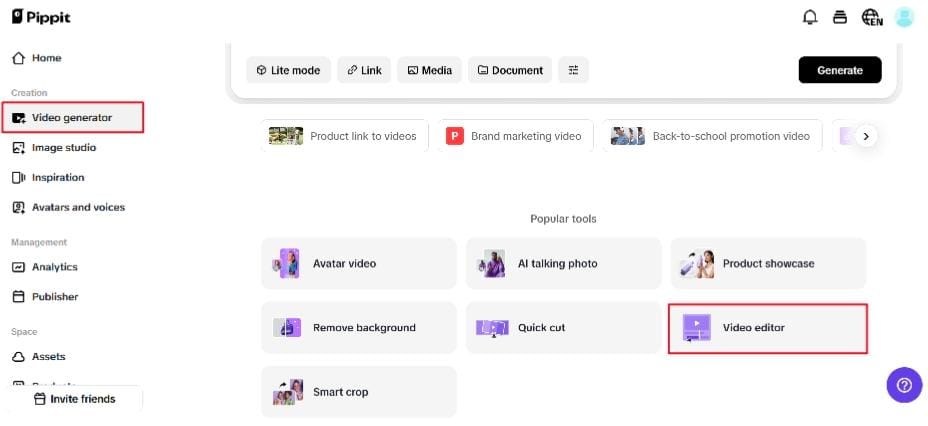Image resolution: width=928 pixels, height=426 pixels.
Task: Click the purple help question mark button
Action: pos(904,384)
